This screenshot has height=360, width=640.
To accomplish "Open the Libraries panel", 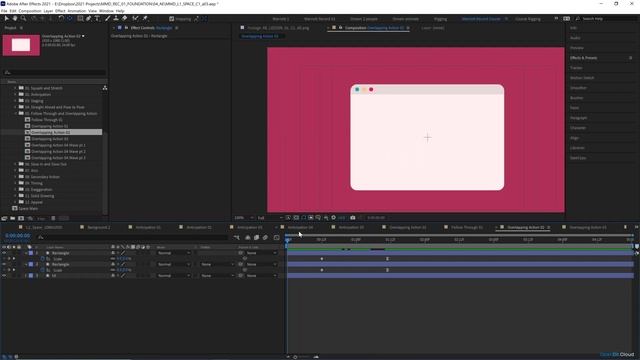I will [x=577, y=148].
